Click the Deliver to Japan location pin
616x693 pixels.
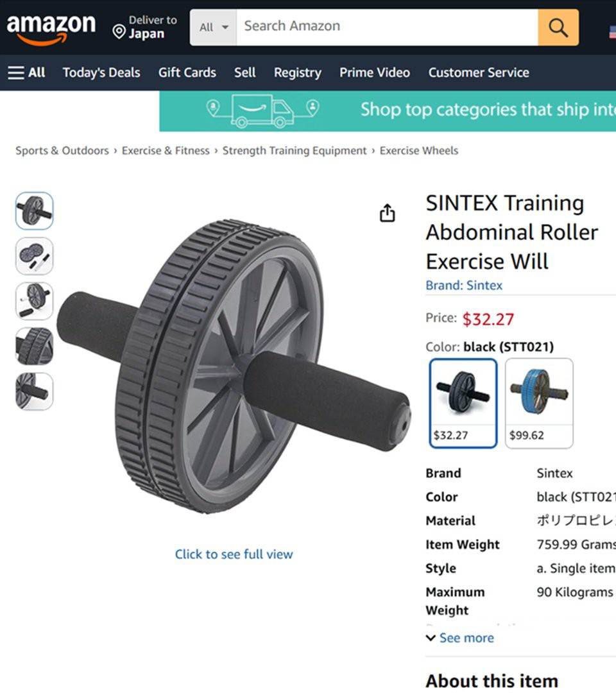point(119,31)
